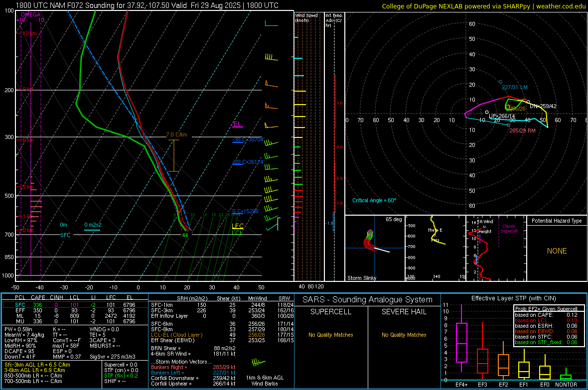
Task: Click the MeanW = 7.4g/kg value
Action: 24,335
